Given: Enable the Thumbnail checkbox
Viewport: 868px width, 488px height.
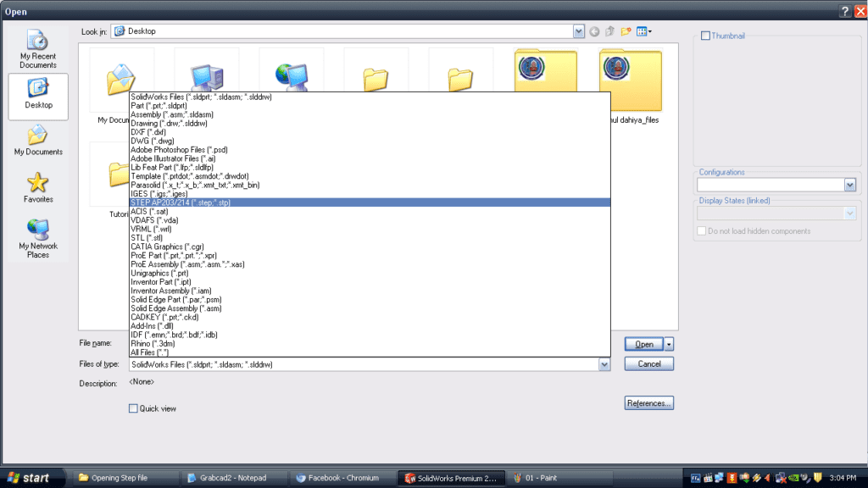Looking at the screenshot, I should tap(705, 36).
